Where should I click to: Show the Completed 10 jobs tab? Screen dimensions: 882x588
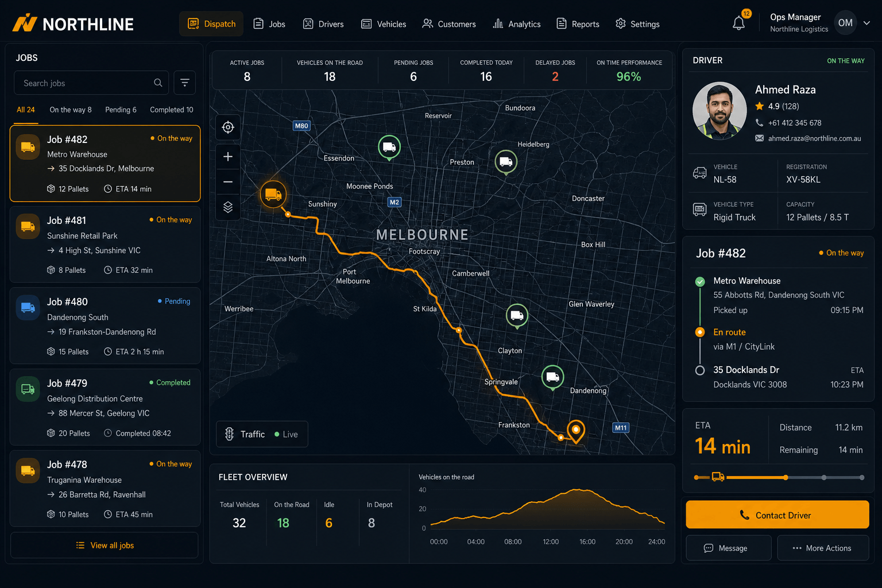coord(172,110)
